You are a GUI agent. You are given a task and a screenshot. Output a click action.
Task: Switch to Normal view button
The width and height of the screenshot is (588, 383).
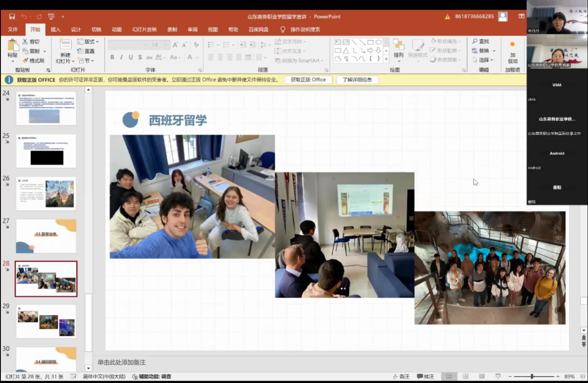[449, 377]
